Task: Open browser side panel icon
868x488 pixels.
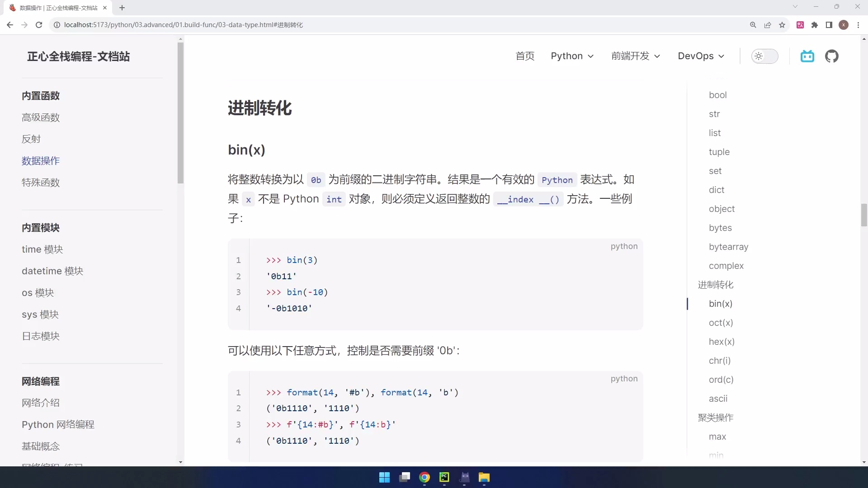Action: point(829,25)
